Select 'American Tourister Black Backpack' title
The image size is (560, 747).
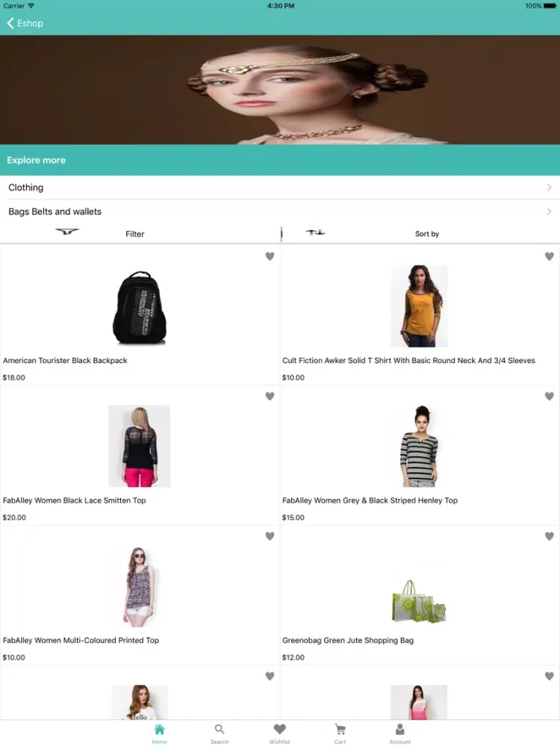coord(65,361)
